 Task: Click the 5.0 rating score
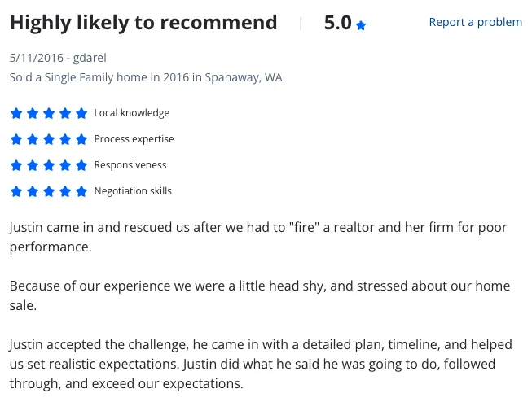337,23
